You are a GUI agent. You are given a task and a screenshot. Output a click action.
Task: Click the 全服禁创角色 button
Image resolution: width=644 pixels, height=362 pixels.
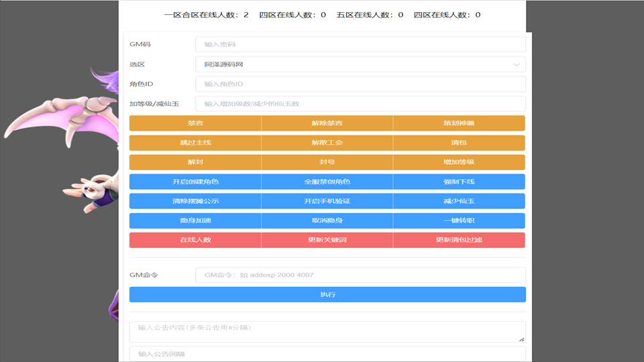[327, 182]
